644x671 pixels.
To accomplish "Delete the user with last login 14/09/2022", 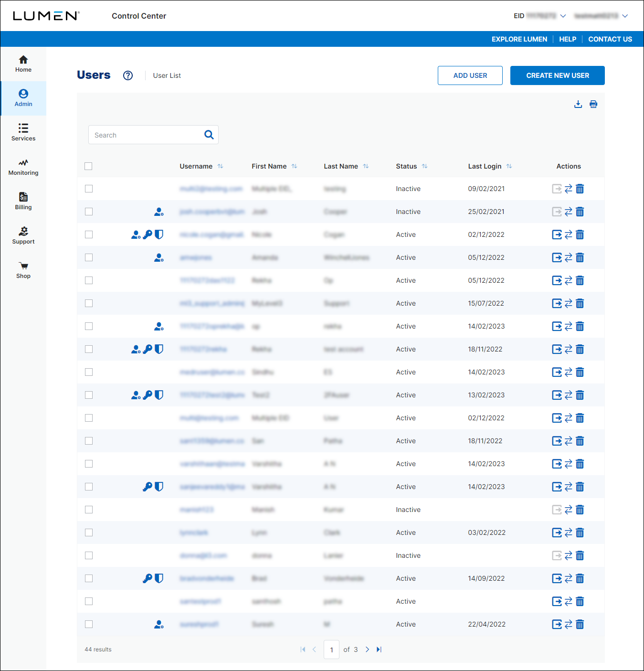I will tap(580, 578).
